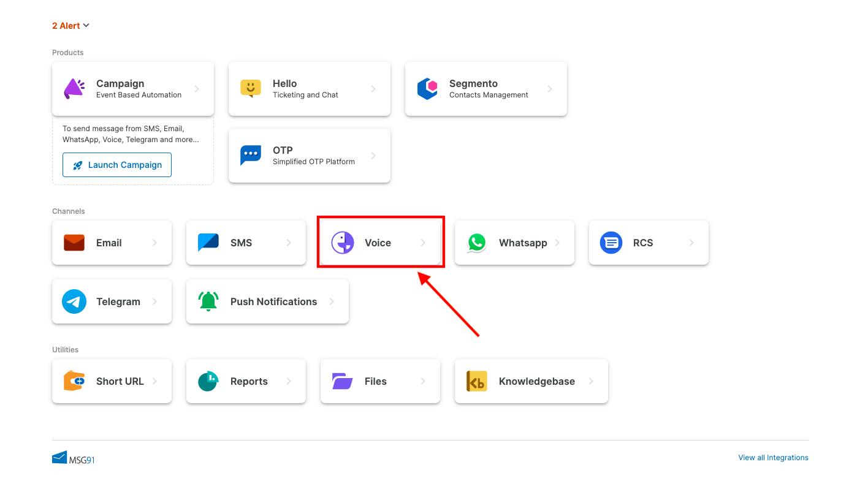Image resolution: width=868 pixels, height=481 pixels.
Task: Click the Segmento hexagon icon
Action: click(x=427, y=89)
